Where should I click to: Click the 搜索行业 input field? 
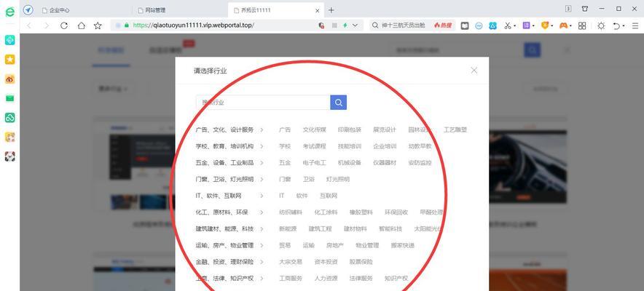coord(263,103)
